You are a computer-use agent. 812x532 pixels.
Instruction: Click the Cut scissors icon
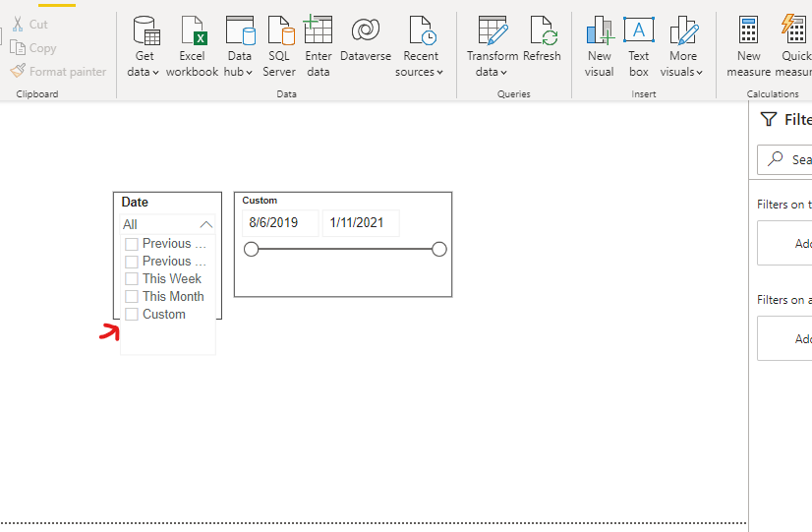click(x=18, y=25)
